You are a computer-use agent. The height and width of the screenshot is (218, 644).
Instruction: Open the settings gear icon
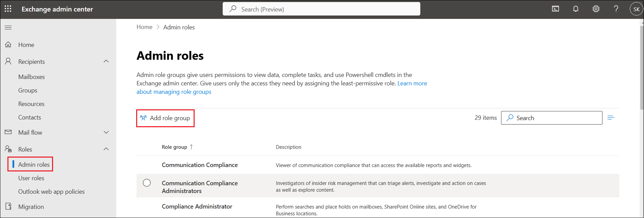point(596,9)
